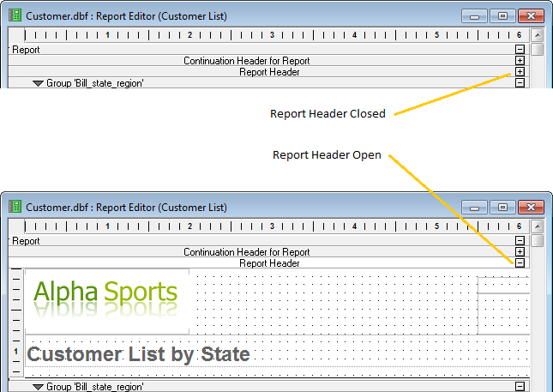Click the 'Report Header' band label in bottom window
The image size is (553, 392).
click(x=269, y=263)
